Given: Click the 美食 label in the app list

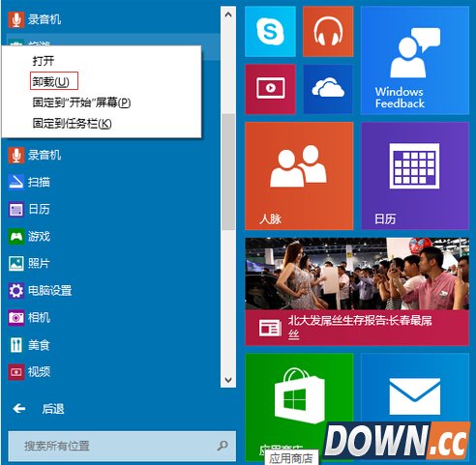Looking at the screenshot, I should click(x=39, y=345).
